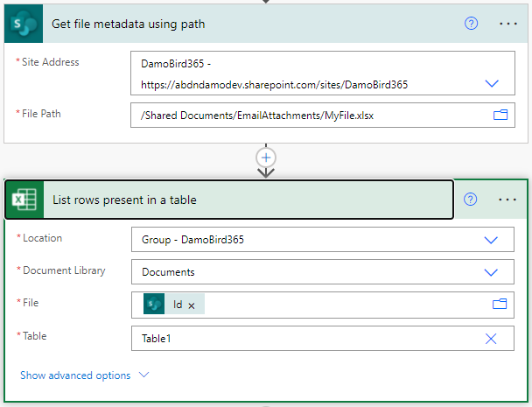
Task: Select the Id dynamic content token
Action: point(174,304)
